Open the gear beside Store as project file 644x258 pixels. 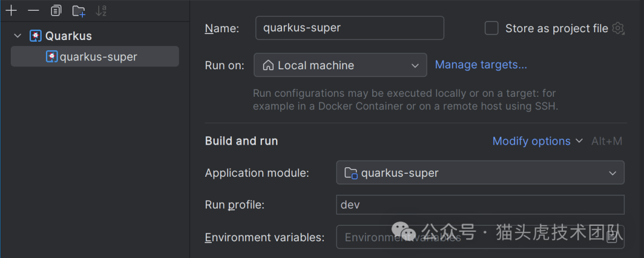(618, 28)
